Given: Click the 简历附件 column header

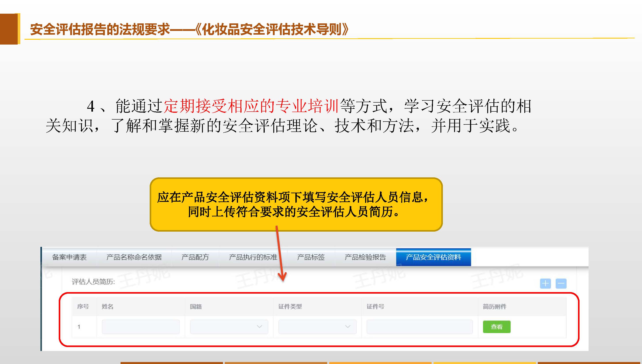Looking at the screenshot, I should 494,306.
